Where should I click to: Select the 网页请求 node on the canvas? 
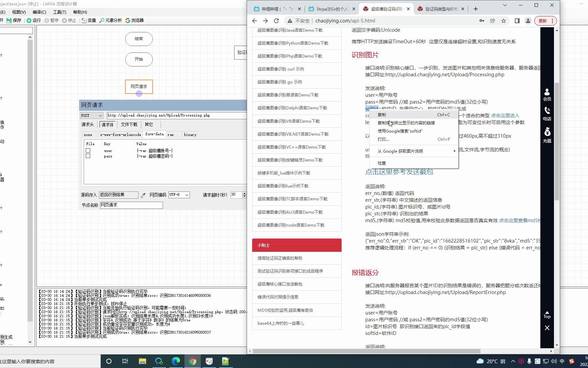(x=139, y=87)
